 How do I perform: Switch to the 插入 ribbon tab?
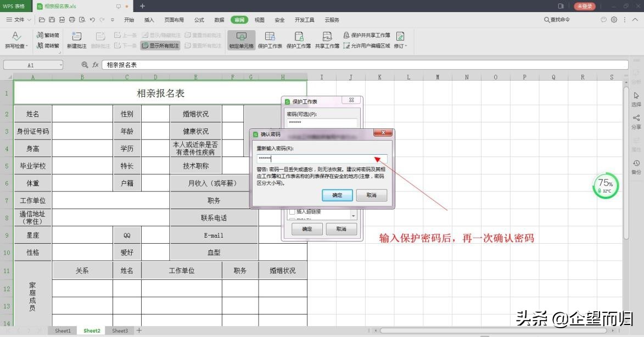149,20
